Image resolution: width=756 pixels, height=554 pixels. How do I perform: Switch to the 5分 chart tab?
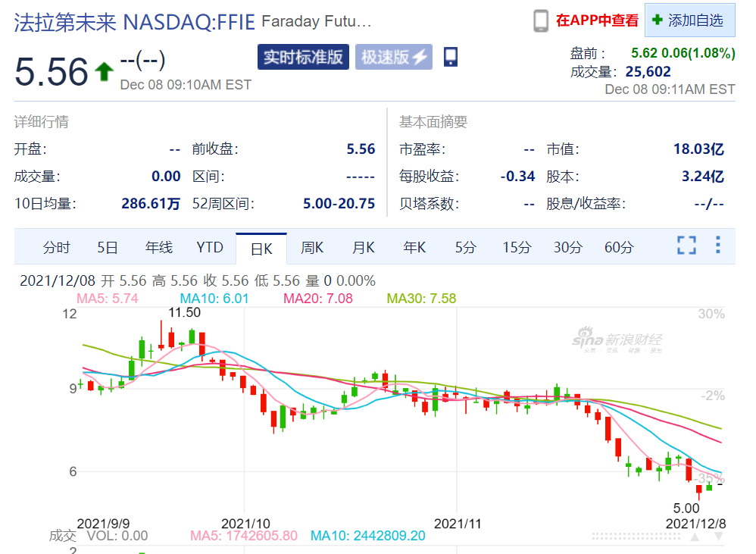465,247
